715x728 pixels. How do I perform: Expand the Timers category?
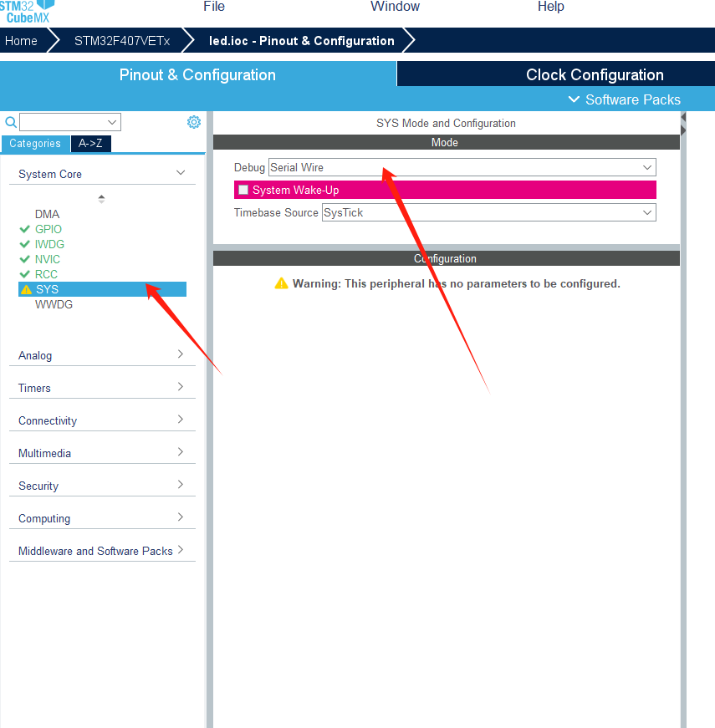coord(102,388)
